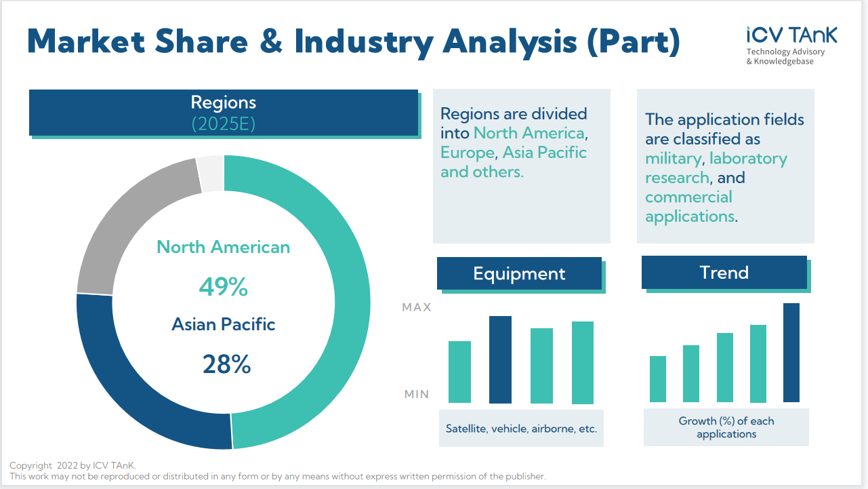The width and height of the screenshot is (868, 489).
Task: Select the dark blue bar in Equipment chart
Action: [x=501, y=359]
